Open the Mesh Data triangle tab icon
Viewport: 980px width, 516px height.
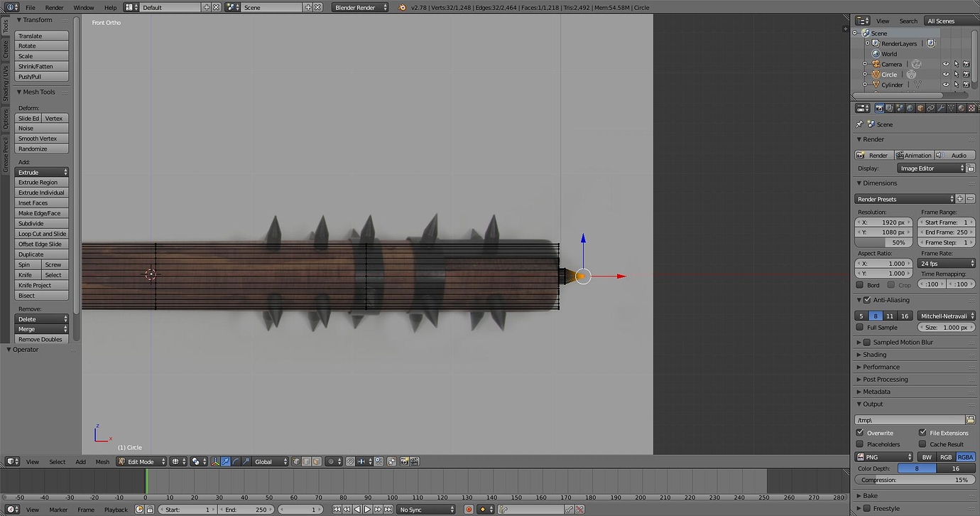coord(951,108)
